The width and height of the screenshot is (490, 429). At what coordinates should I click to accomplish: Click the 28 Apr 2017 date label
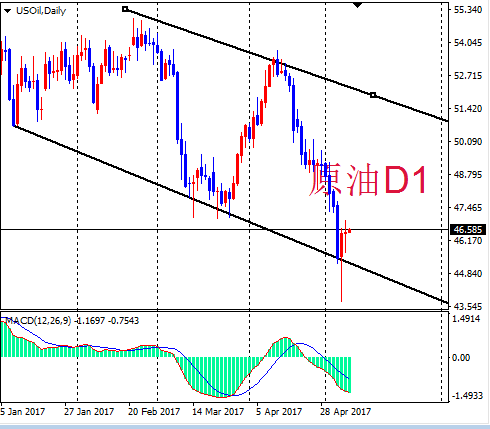(345, 412)
